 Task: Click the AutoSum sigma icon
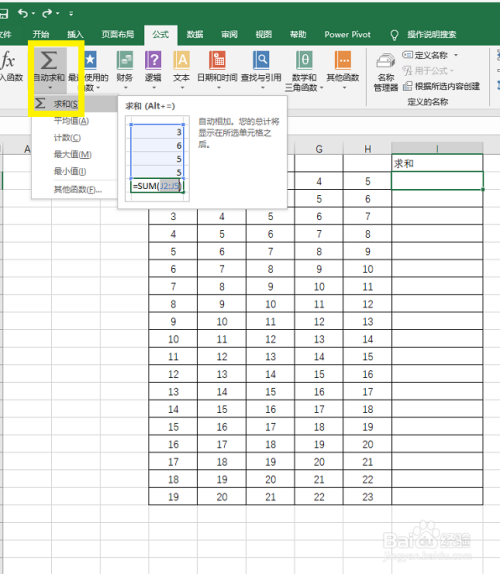49,60
